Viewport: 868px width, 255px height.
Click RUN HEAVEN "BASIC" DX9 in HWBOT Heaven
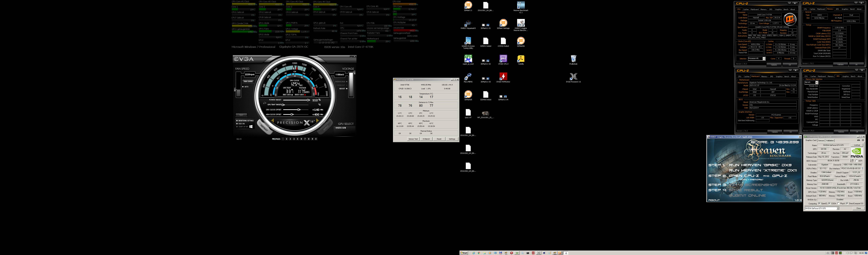pos(760,165)
